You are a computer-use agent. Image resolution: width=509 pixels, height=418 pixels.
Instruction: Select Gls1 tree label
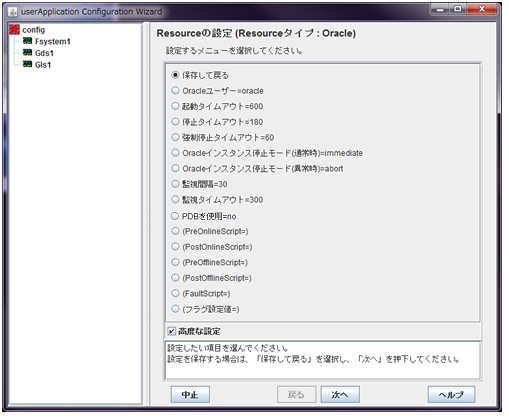tap(43, 65)
